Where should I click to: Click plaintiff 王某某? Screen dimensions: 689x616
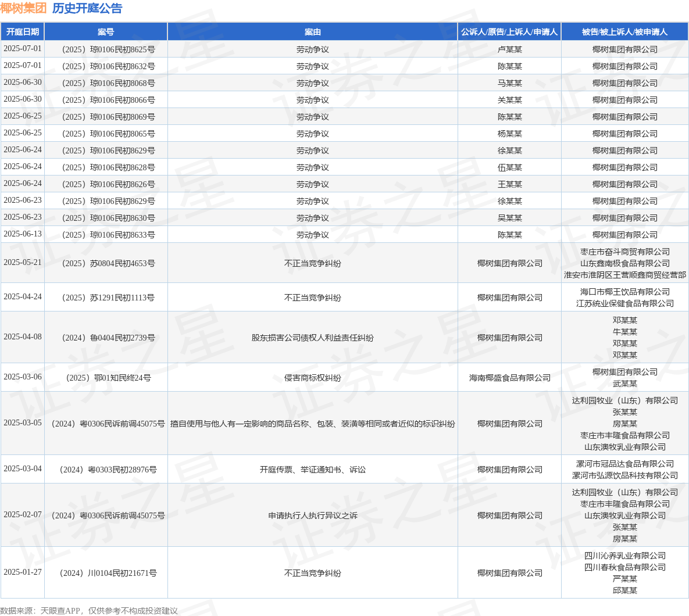509,184
